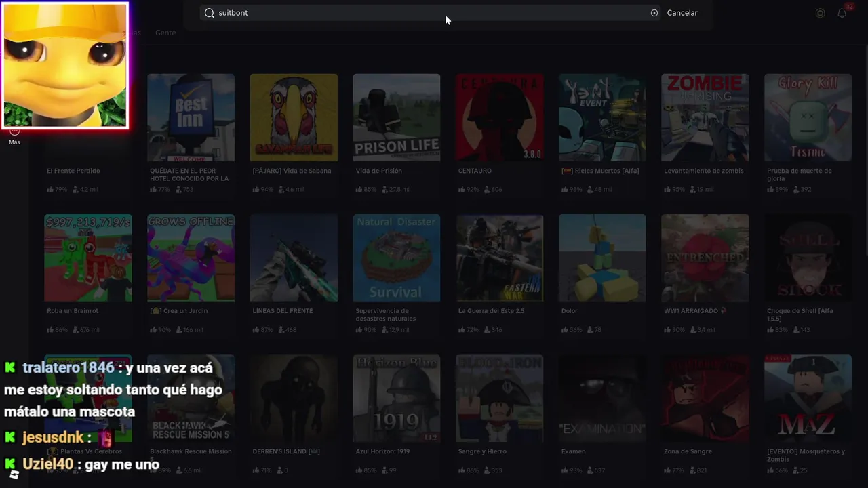Click the Cancelar button
868x488 pixels.
682,13
